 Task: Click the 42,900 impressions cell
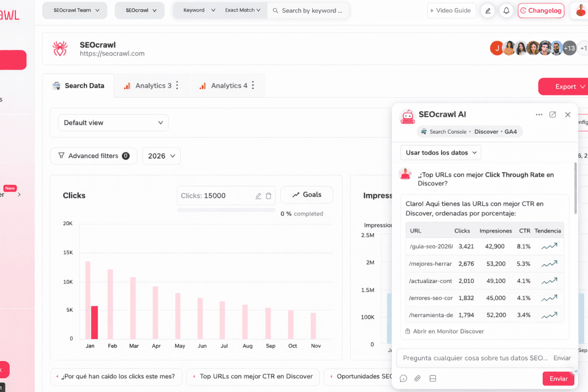coord(494,247)
